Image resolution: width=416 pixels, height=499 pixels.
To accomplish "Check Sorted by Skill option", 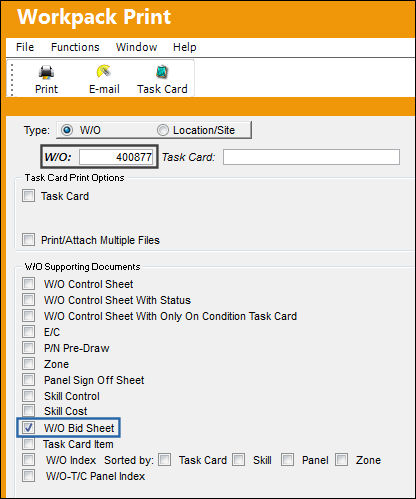I will click(239, 460).
